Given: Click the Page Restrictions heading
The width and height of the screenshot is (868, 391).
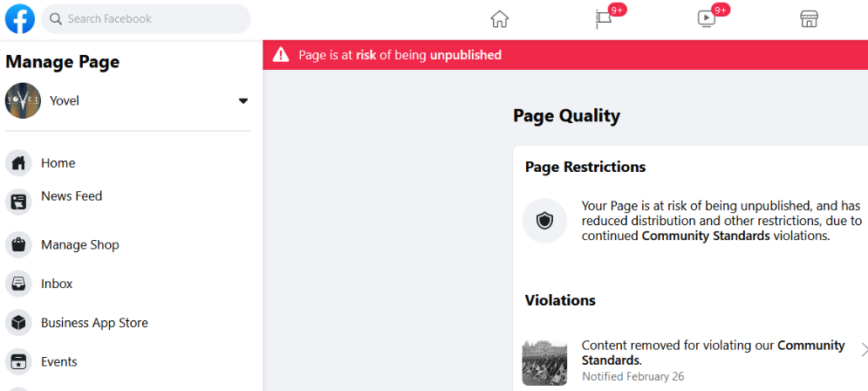Looking at the screenshot, I should point(585,167).
